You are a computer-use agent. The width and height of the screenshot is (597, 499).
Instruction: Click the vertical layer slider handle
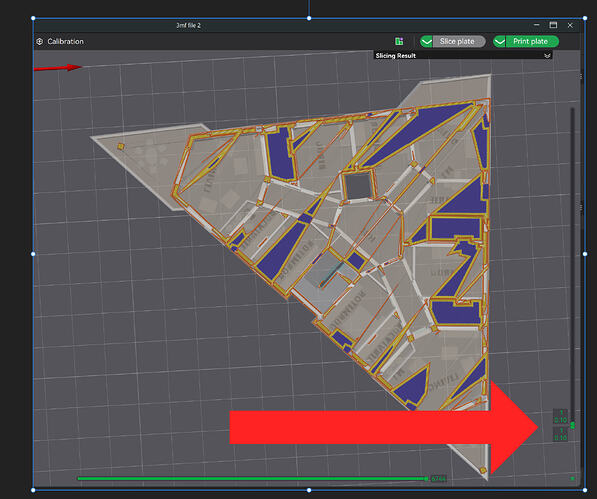tap(572, 425)
